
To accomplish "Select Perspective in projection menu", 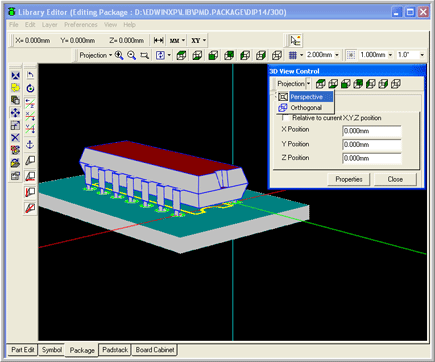I will [x=306, y=97].
